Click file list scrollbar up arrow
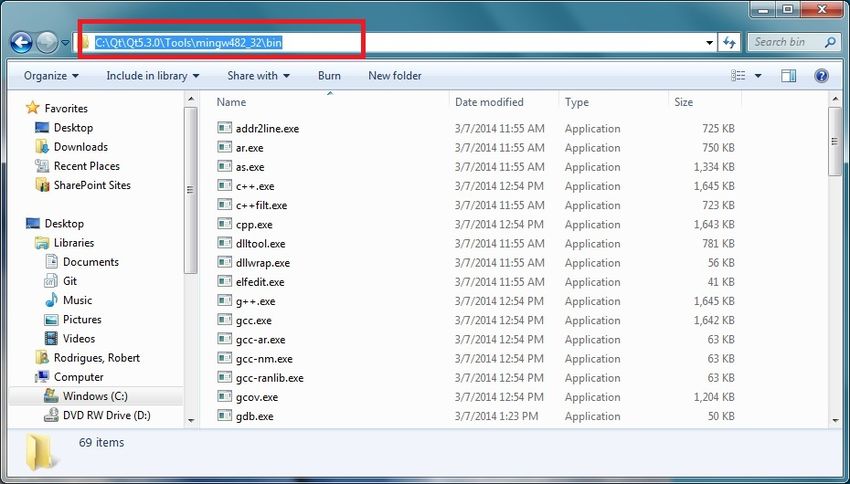This screenshot has height=484, width=850. click(x=835, y=99)
